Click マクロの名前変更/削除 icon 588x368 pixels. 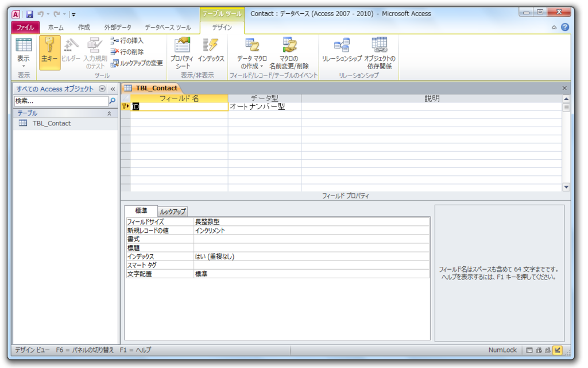289,53
